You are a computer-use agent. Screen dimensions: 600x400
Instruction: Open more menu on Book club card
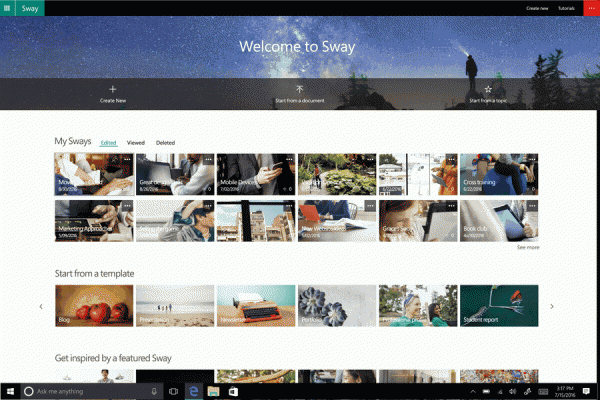tap(532, 206)
